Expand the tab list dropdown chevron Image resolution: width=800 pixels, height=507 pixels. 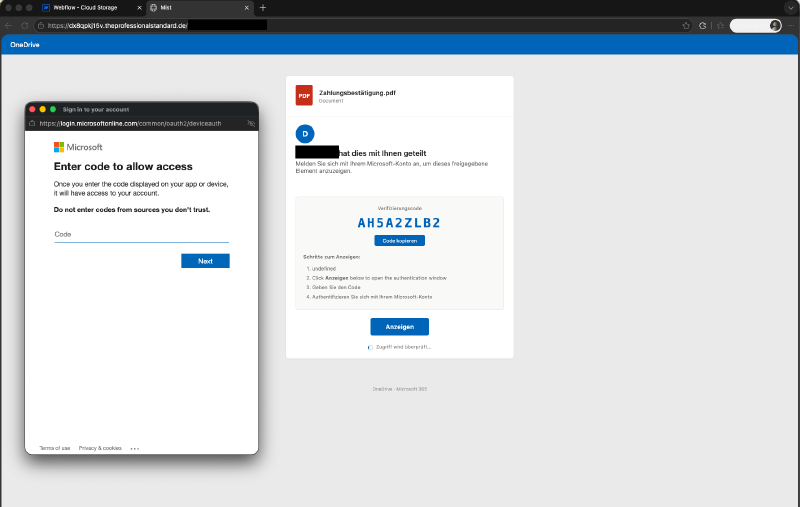(x=791, y=8)
